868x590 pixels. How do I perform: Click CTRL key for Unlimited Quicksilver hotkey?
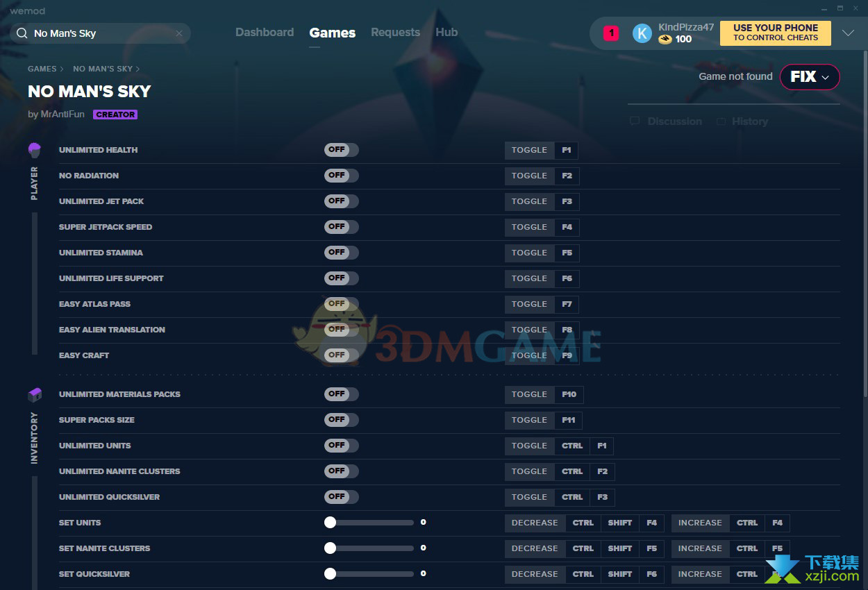[572, 497]
